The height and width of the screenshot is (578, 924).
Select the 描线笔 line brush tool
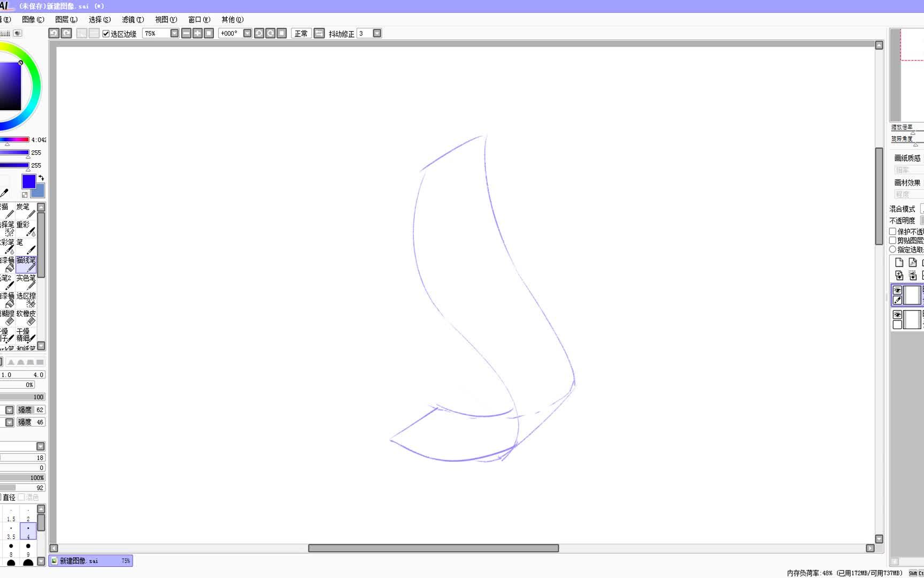click(26, 264)
